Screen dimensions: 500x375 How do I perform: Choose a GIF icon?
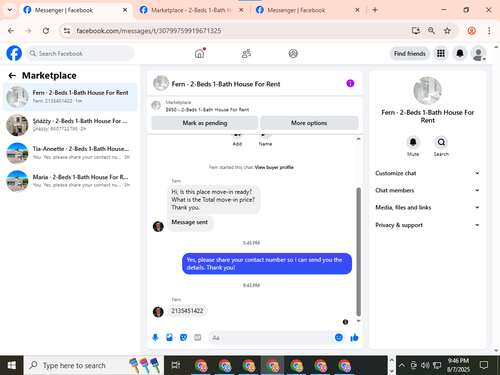pos(198,338)
